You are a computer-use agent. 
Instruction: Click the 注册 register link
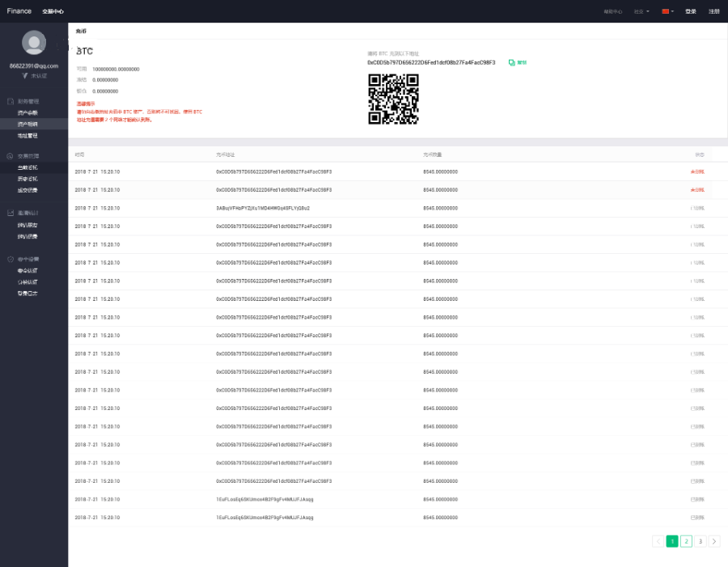pos(713,11)
